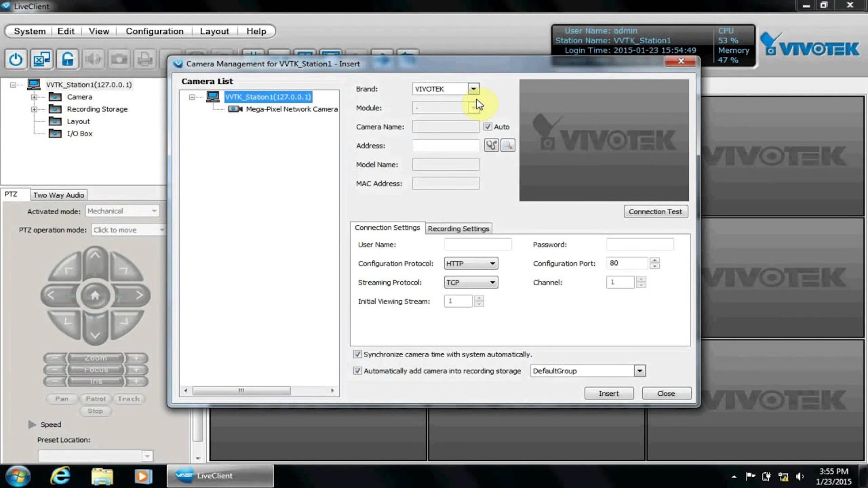Open Windows Media Player from the taskbar
The height and width of the screenshot is (488, 868).
coord(142,476)
